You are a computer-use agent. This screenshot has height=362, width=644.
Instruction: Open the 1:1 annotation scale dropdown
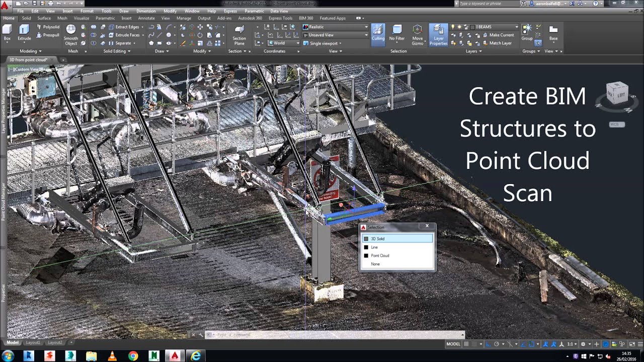(572, 344)
